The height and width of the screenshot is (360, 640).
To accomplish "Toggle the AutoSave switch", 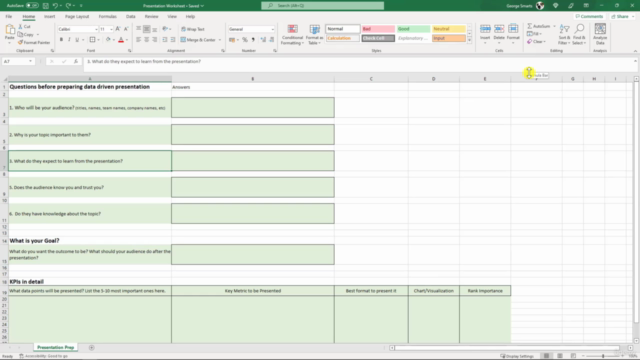I will click(x=32, y=6).
